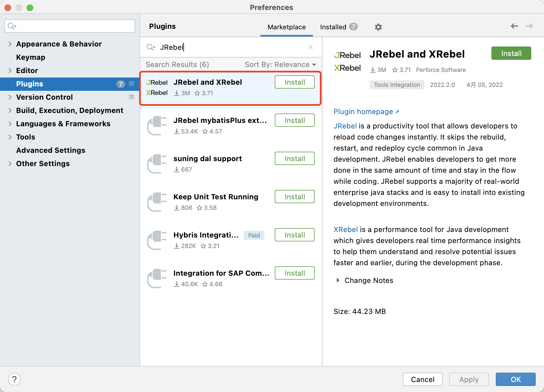Select the Marketplace tab

point(286,27)
